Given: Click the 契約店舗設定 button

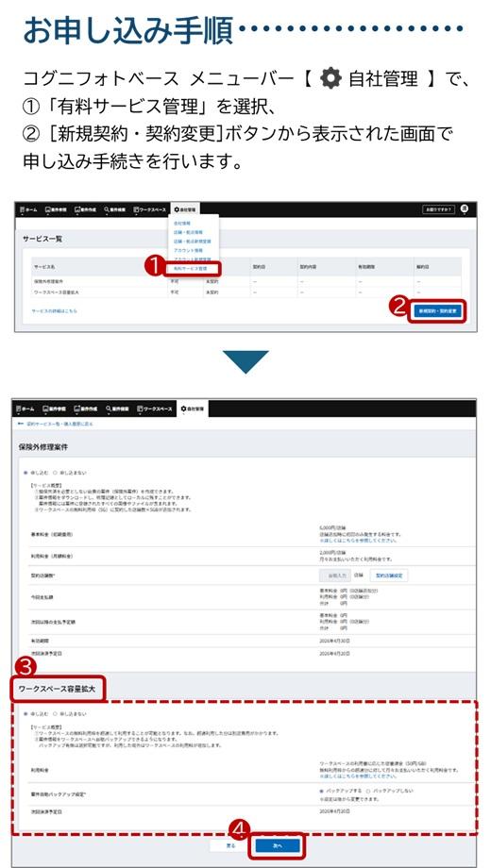Looking at the screenshot, I should pos(389,576).
